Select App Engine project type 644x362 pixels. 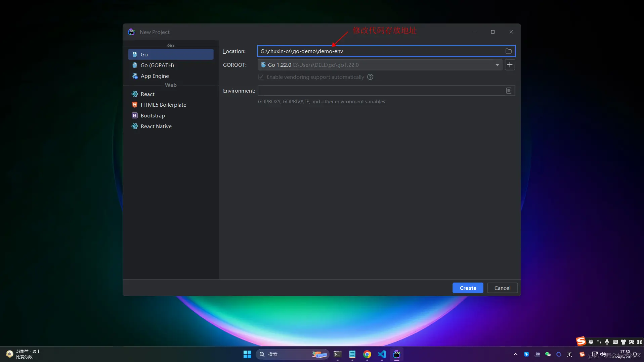(x=171, y=76)
